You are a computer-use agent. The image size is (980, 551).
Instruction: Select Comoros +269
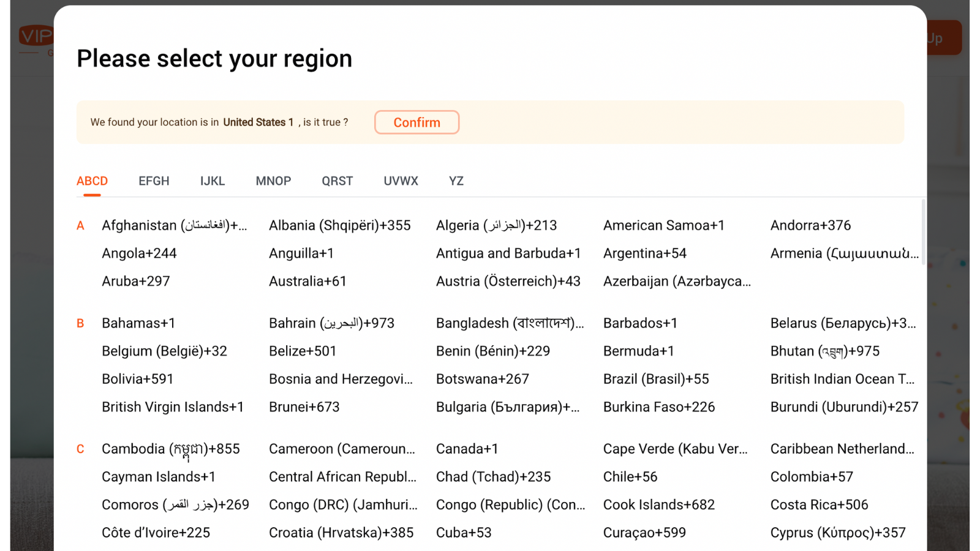(176, 506)
